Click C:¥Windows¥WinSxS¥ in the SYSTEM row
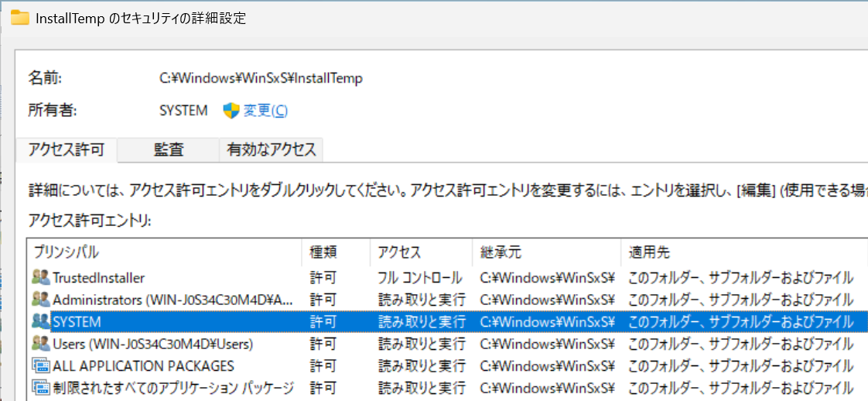The height and width of the screenshot is (401, 868). click(548, 322)
